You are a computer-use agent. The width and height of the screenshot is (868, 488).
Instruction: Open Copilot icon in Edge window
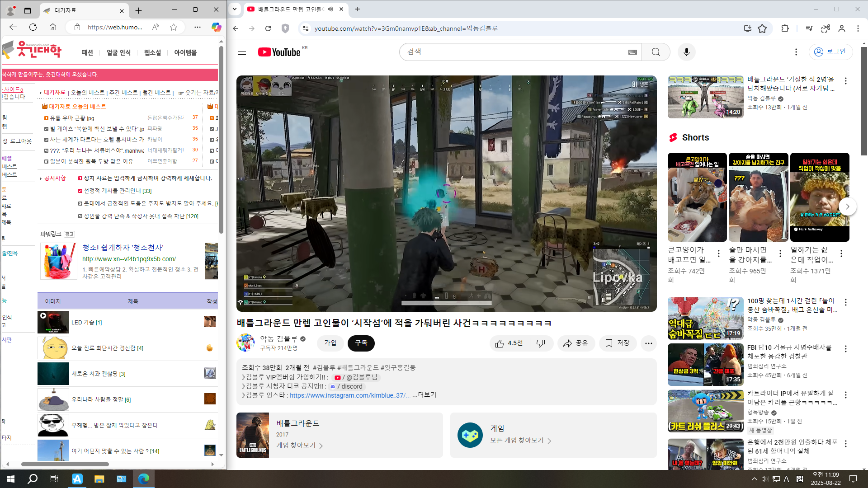pos(217,27)
